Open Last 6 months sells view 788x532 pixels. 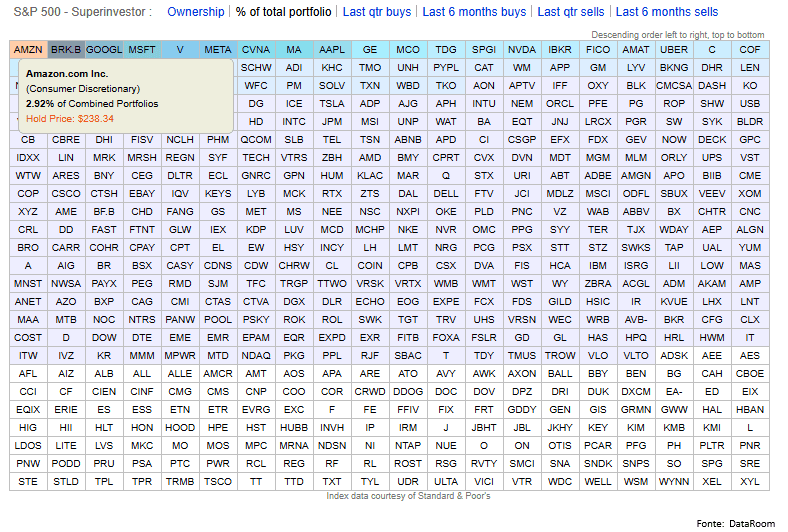(667, 12)
